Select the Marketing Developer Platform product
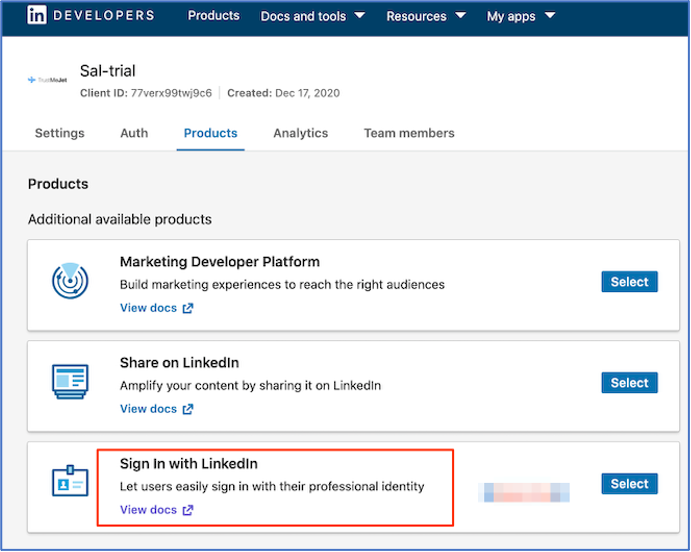The width and height of the screenshot is (691, 552). [629, 282]
